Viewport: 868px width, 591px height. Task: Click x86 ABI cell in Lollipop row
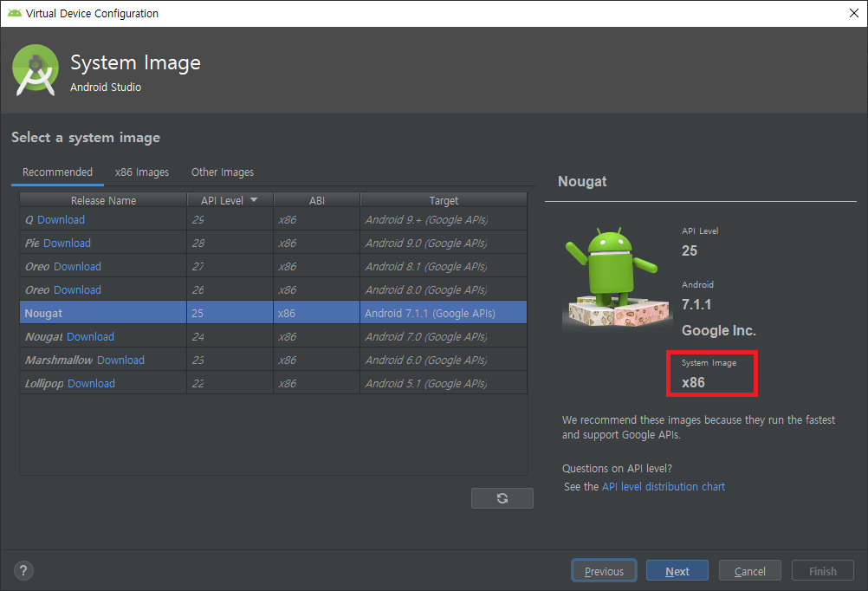(317, 383)
